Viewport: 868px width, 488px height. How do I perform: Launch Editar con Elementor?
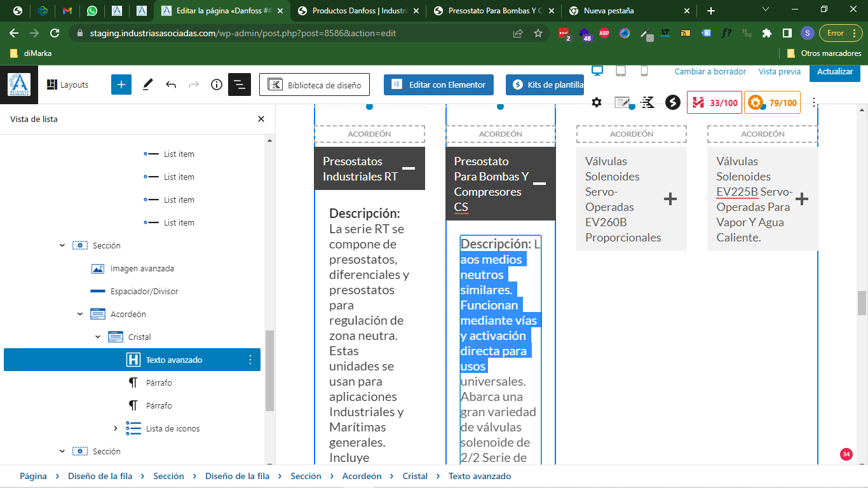click(438, 85)
